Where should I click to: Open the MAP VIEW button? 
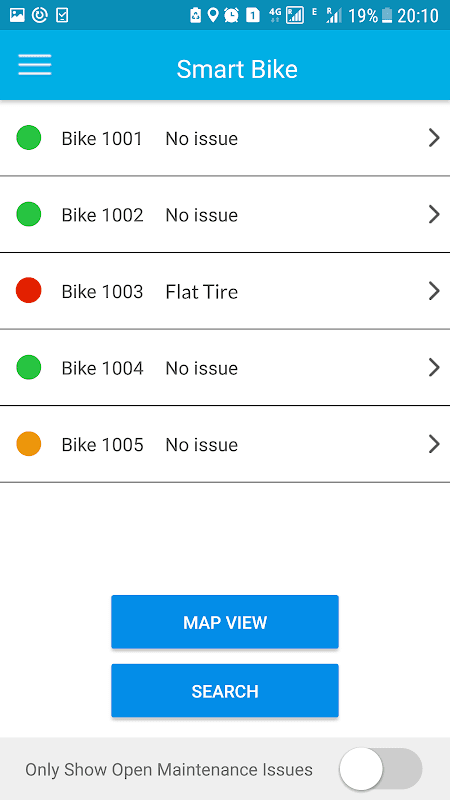point(225,622)
